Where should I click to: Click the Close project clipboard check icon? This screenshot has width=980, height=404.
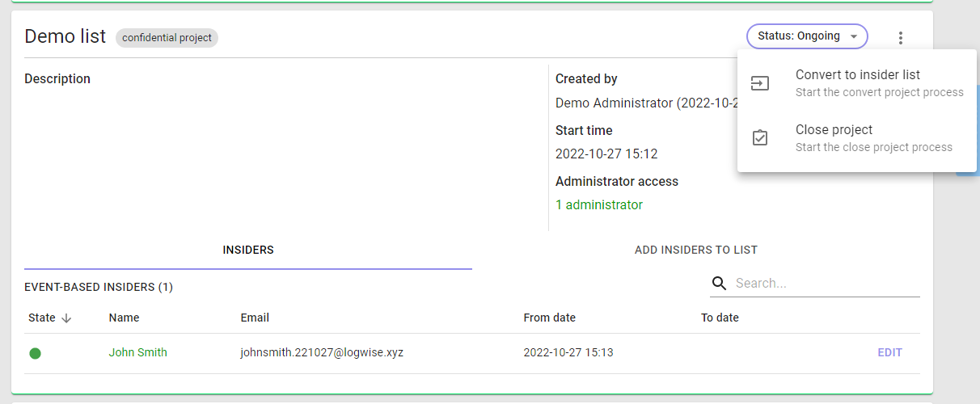click(x=760, y=138)
